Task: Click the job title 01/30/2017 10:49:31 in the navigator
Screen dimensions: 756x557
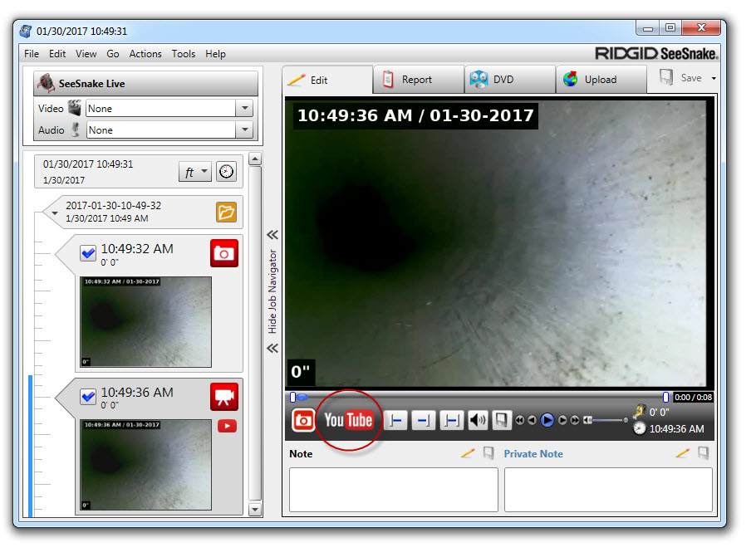Action: coord(88,164)
